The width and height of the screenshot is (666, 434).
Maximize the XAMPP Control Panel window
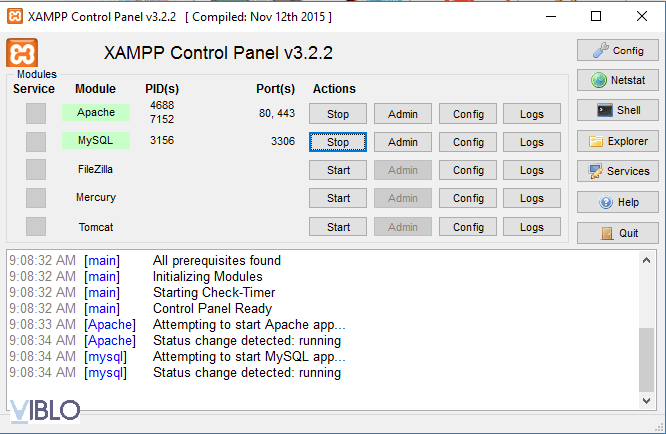click(596, 17)
